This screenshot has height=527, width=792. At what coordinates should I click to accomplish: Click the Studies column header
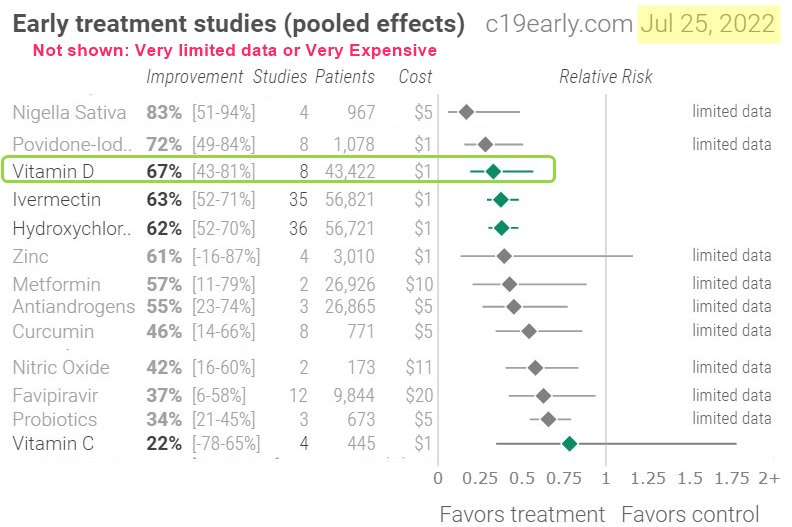coord(280,77)
